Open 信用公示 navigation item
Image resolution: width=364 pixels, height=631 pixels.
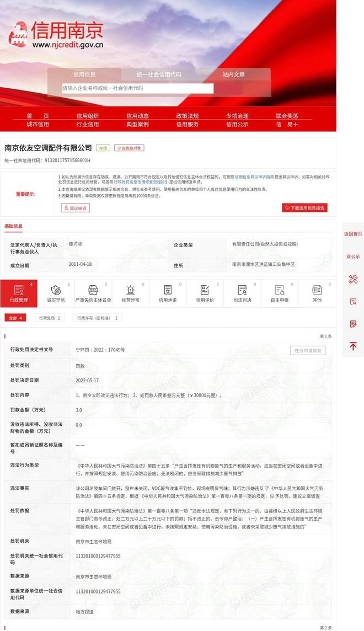point(237,124)
